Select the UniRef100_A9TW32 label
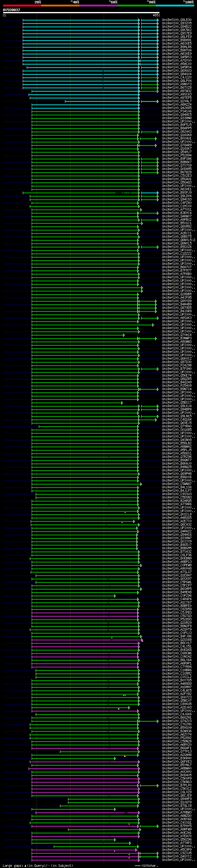Viewport: 197px width, 868px height. click(x=177, y=91)
